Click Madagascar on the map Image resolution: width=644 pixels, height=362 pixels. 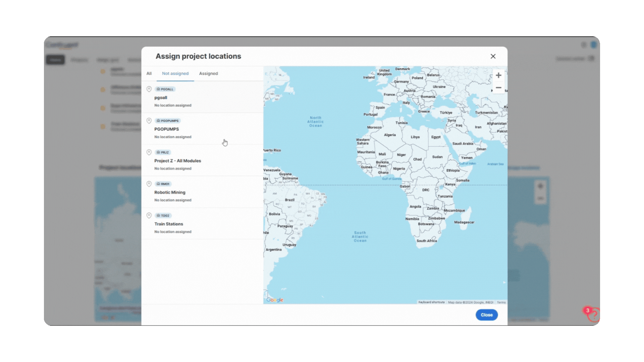(x=464, y=222)
